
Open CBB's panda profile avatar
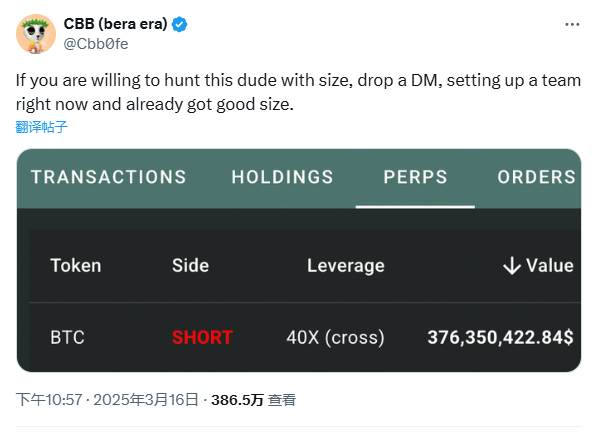pyautogui.click(x=36, y=34)
